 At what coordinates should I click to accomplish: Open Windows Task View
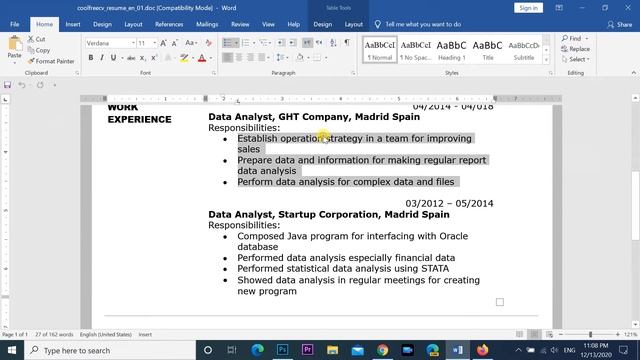tap(232, 350)
